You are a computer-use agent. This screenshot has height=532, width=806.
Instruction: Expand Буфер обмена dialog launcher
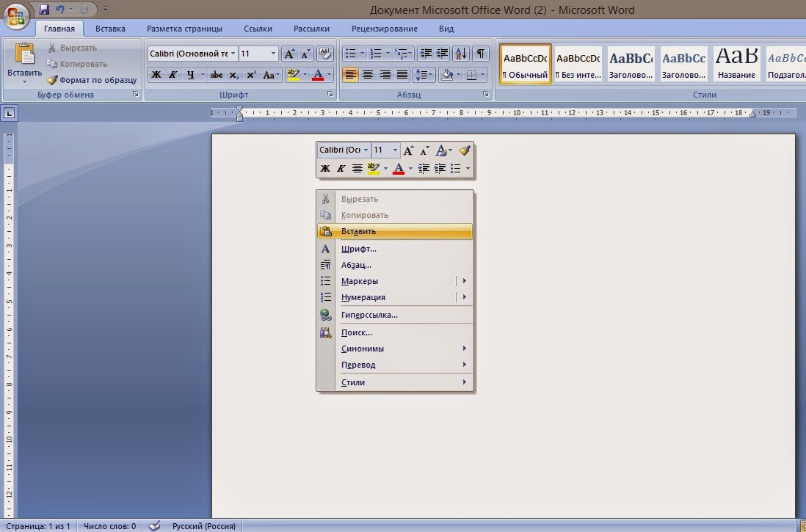click(x=136, y=95)
